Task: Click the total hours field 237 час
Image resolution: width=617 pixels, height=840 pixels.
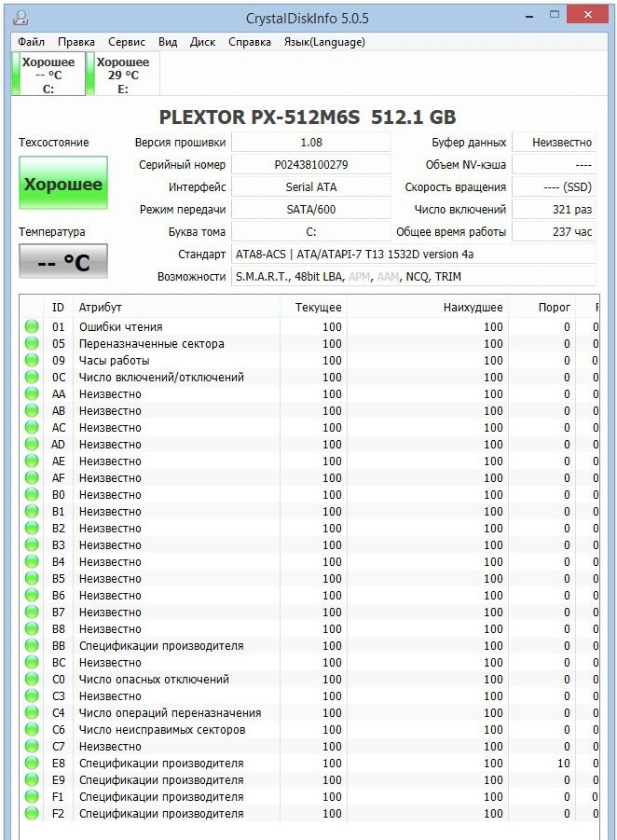Action: 554,232
